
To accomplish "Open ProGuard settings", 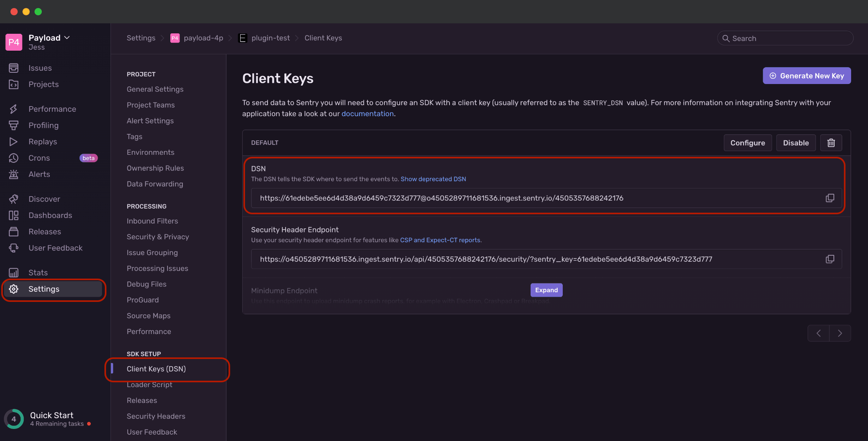I will tap(143, 300).
